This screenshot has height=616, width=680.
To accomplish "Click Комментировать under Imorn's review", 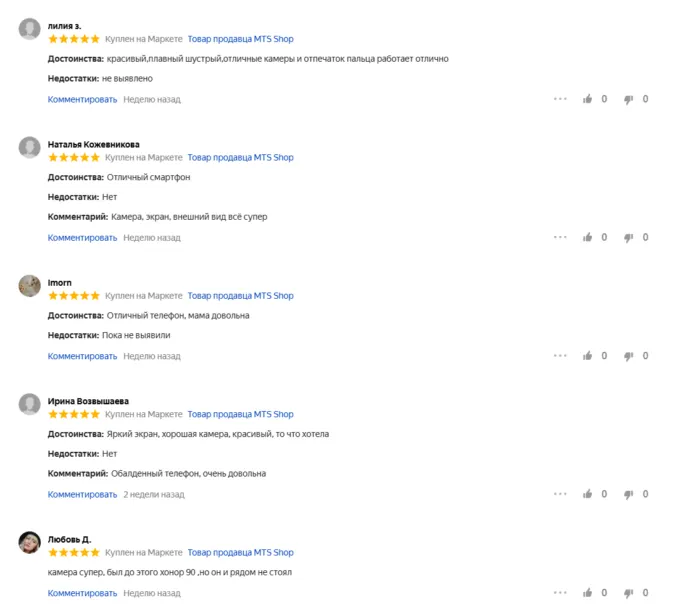I will point(82,355).
